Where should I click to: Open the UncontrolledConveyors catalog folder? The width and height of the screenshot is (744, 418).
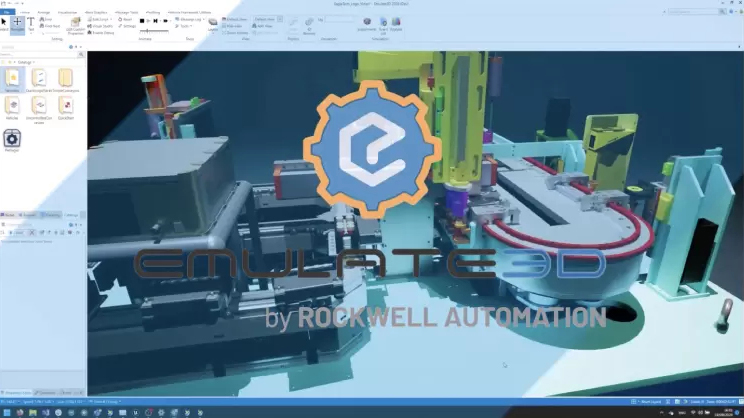point(39,110)
